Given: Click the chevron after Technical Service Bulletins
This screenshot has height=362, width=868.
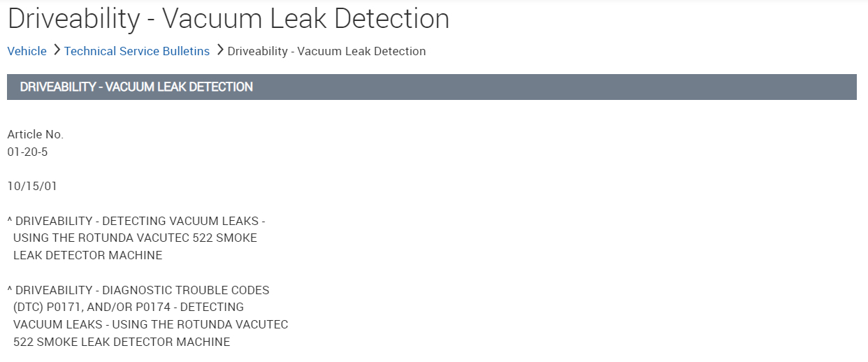Looking at the screenshot, I should point(219,50).
